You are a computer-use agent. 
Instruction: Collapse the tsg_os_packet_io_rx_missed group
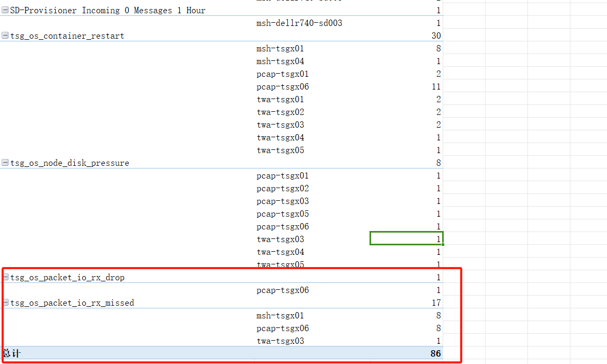click(x=5, y=303)
